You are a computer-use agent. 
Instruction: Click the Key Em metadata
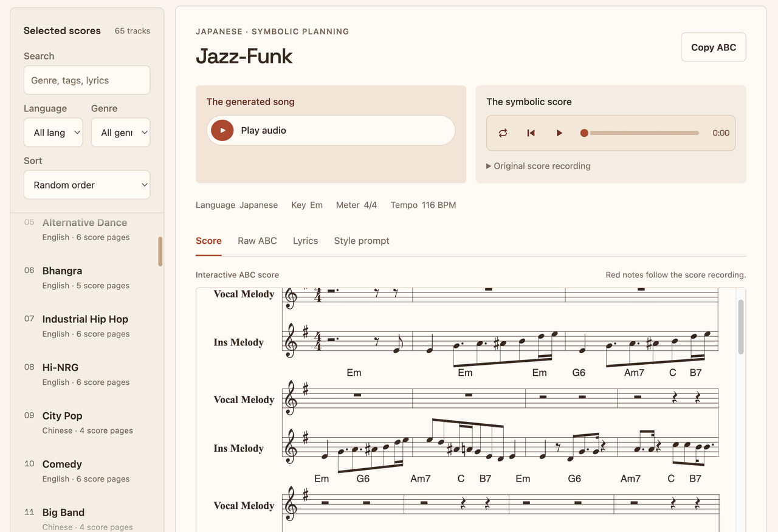[307, 205]
